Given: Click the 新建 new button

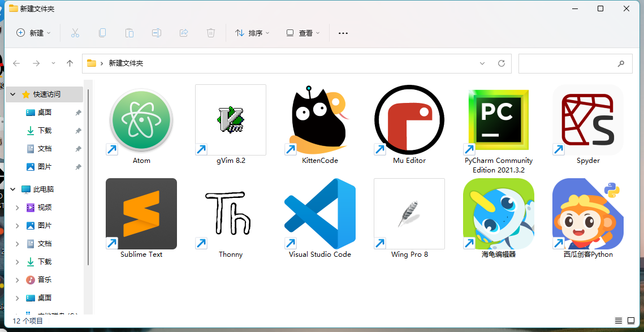Looking at the screenshot, I should tap(33, 33).
